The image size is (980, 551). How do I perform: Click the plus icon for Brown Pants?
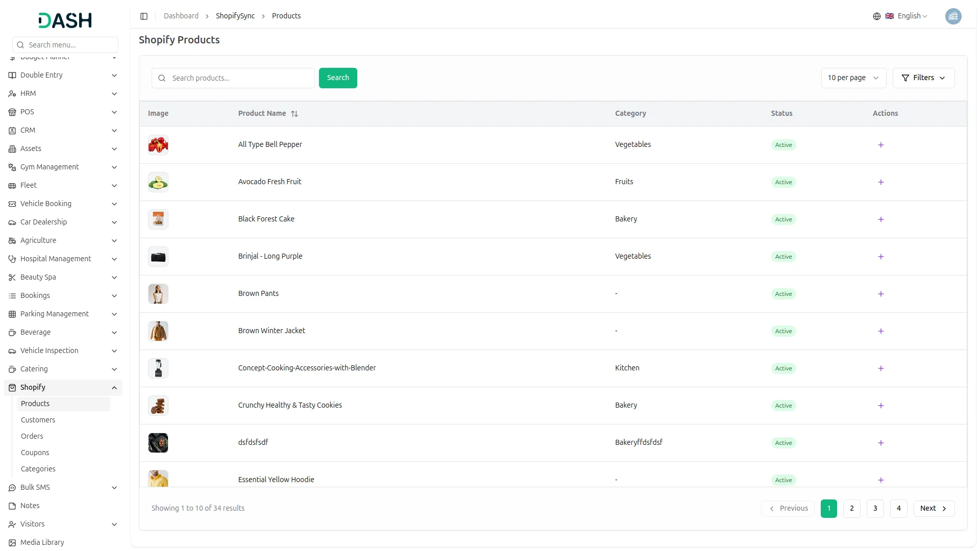point(881,294)
